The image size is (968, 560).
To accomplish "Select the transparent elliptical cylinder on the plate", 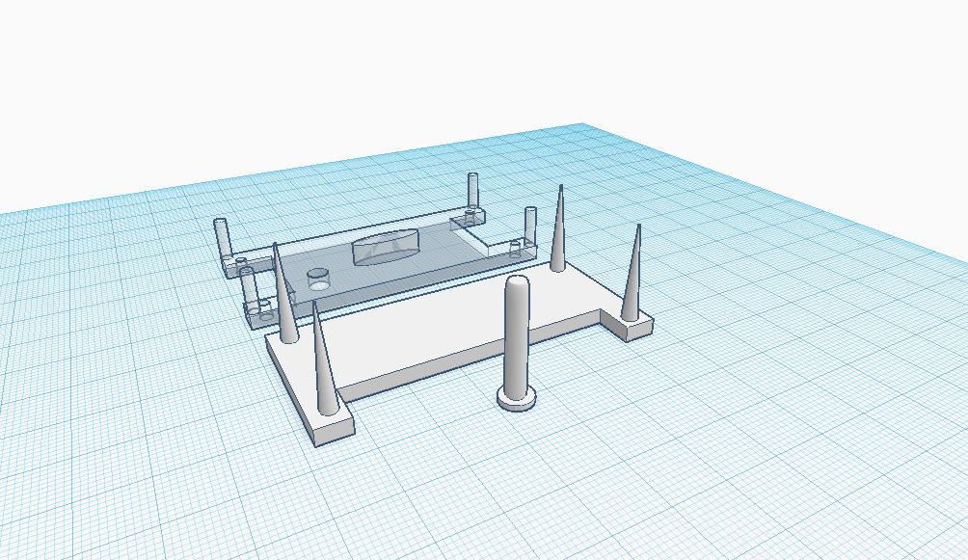I will tap(385, 247).
